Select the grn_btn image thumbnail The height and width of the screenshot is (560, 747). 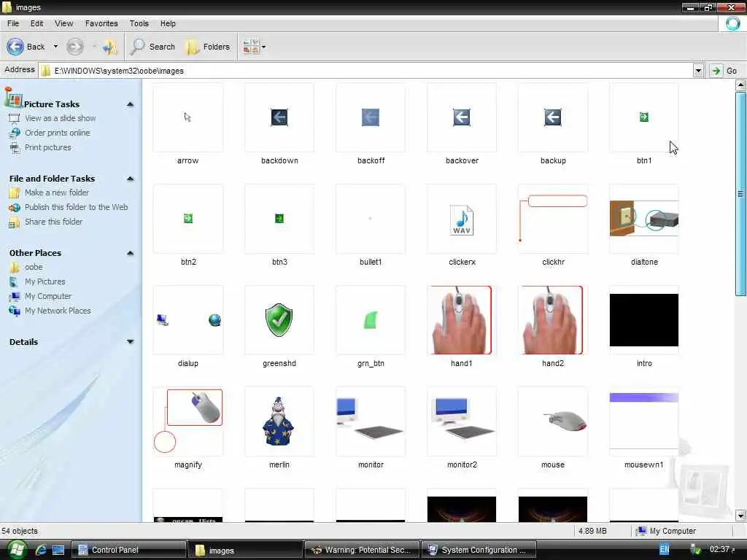pos(371,320)
